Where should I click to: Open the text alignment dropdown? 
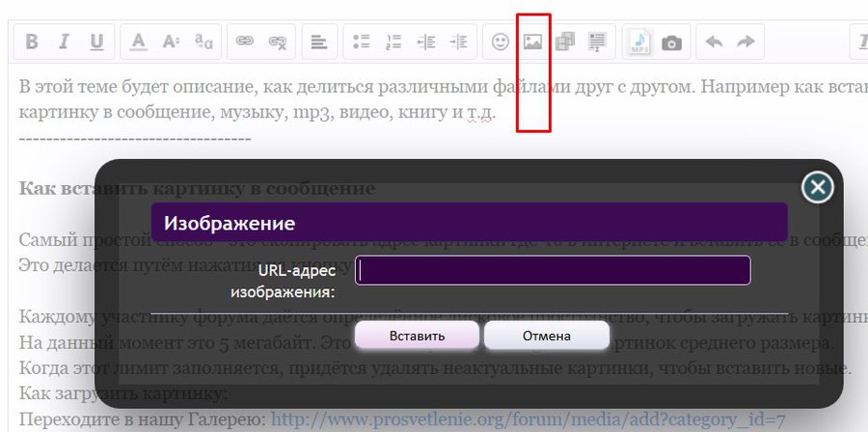pyautogui.click(x=318, y=42)
